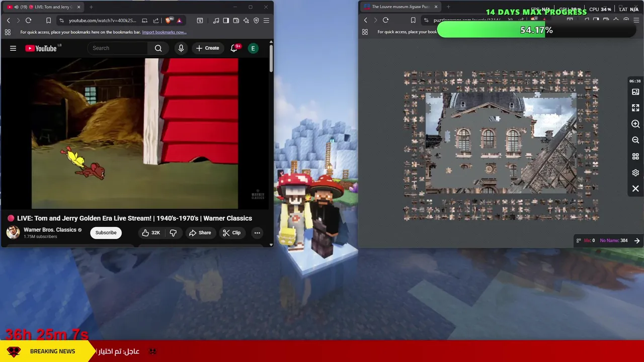
Task: Click the Tom and Jerry video player
Action: click(135, 133)
